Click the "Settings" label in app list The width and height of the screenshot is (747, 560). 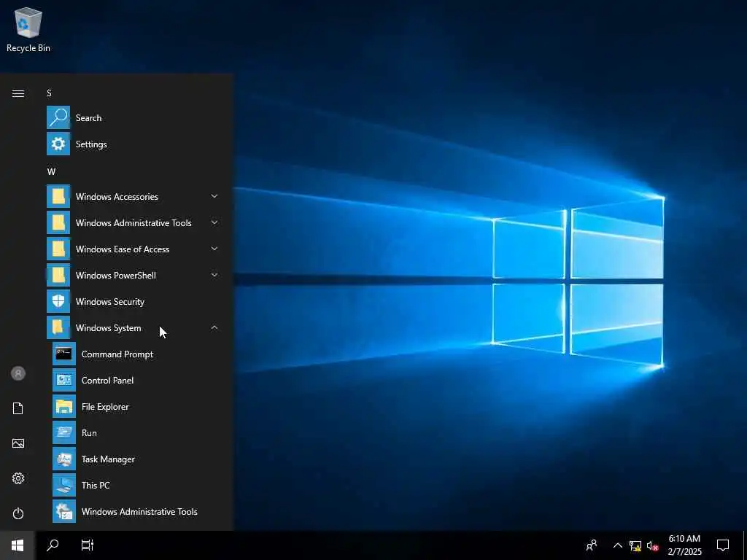(x=91, y=144)
